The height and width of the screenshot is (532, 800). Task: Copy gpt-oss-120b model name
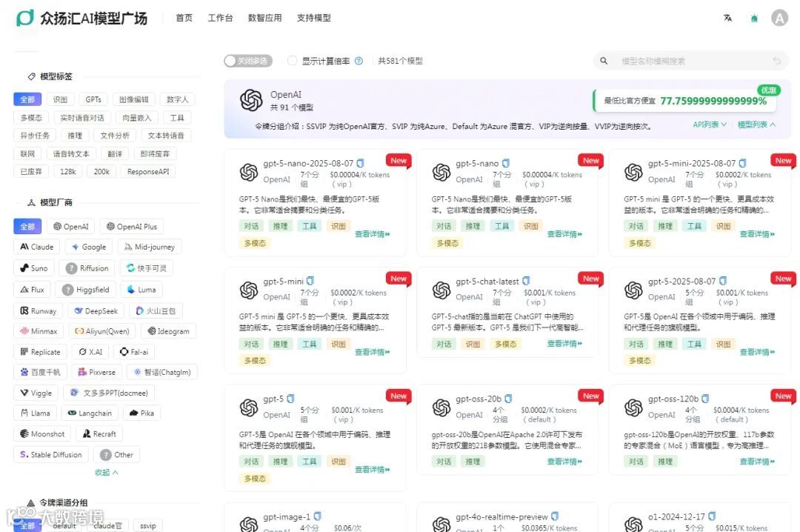click(x=705, y=399)
